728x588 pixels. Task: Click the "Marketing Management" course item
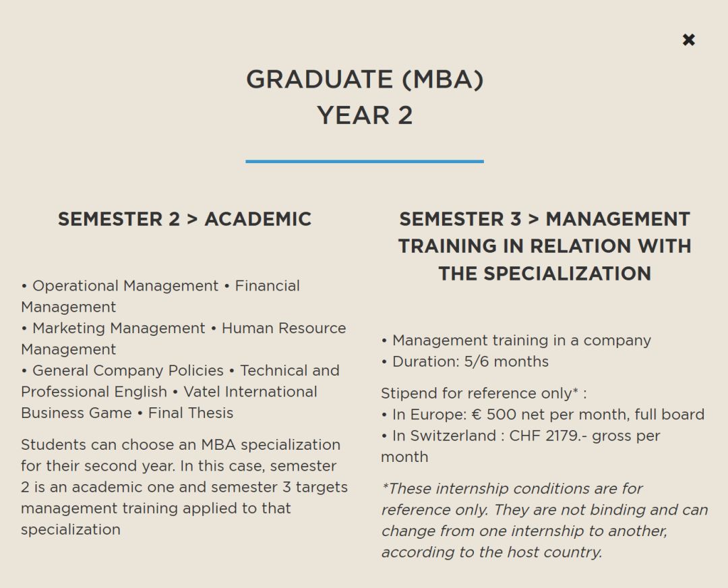[x=119, y=328]
